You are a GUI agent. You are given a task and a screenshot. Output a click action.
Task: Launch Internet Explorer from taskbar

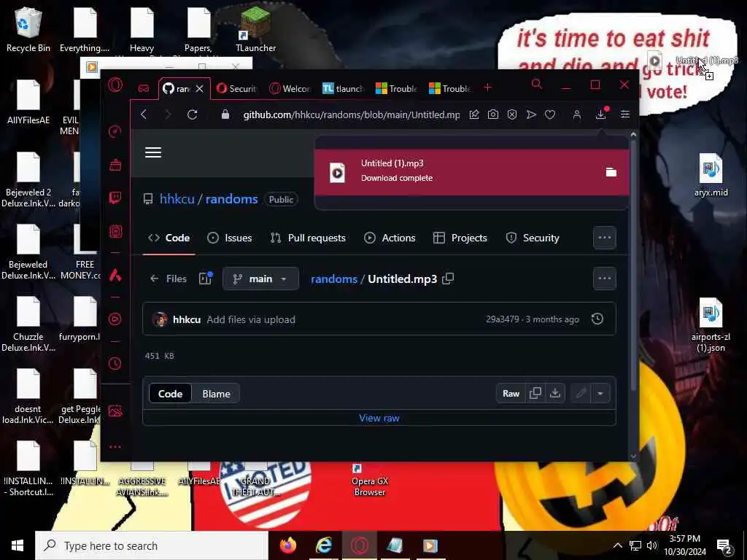click(x=324, y=545)
